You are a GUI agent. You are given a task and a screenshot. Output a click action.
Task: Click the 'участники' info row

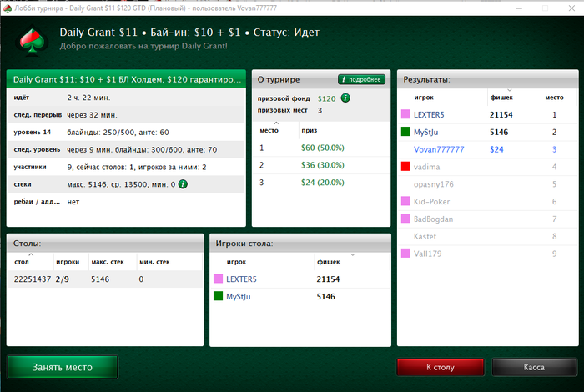click(126, 167)
